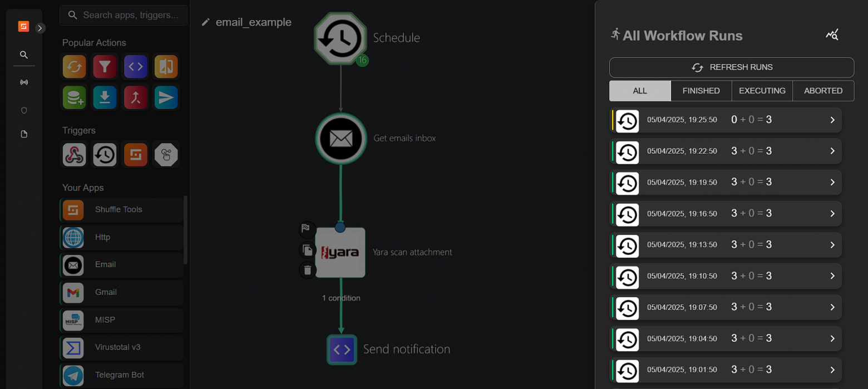Expand the 19:04:50 run chevron
The width and height of the screenshot is (868, 389).
click(x=832, y=338)
